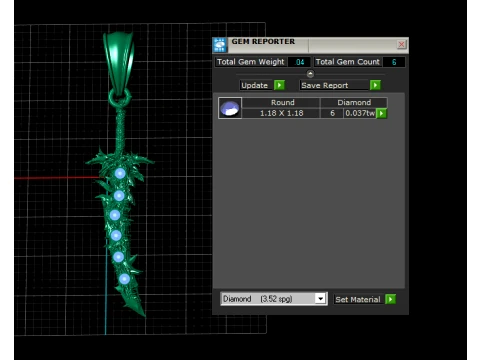
Task: Click the Update button label
Action: (256, 85)
